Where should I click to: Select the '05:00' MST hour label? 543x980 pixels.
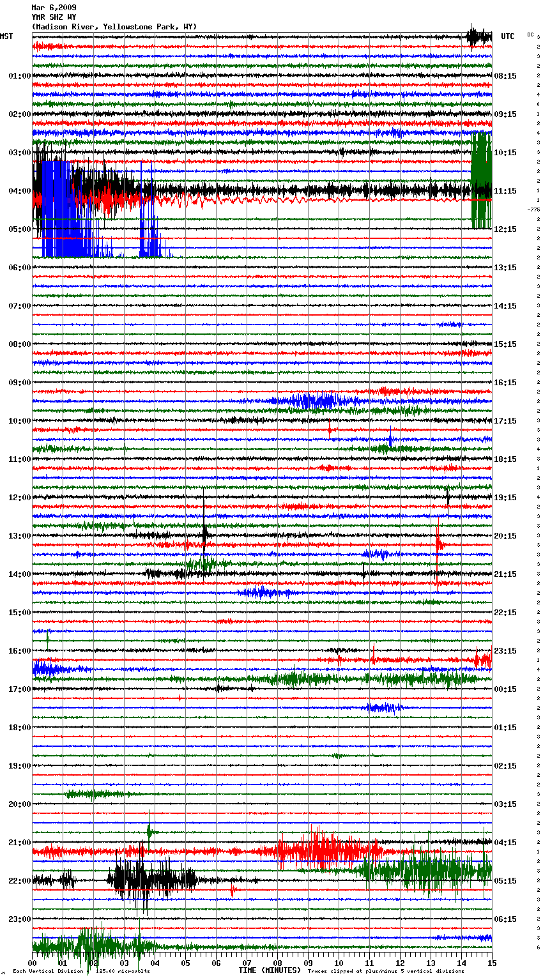click(x=19, y=229)
